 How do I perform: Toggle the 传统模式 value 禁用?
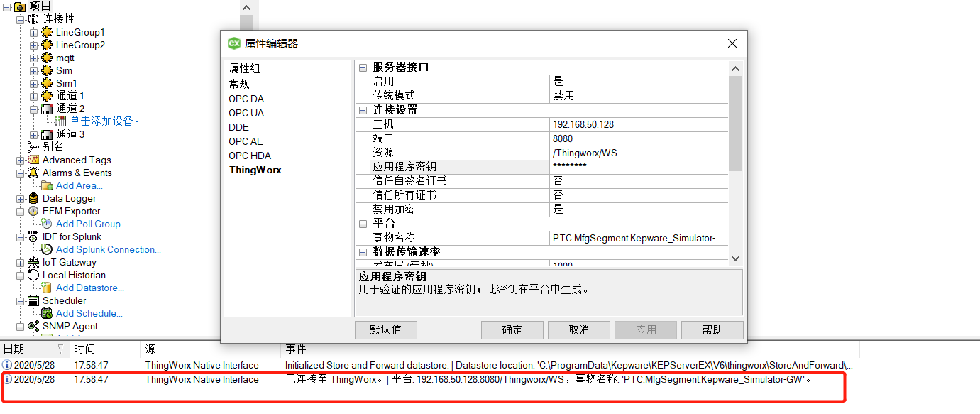coord(639,96)
